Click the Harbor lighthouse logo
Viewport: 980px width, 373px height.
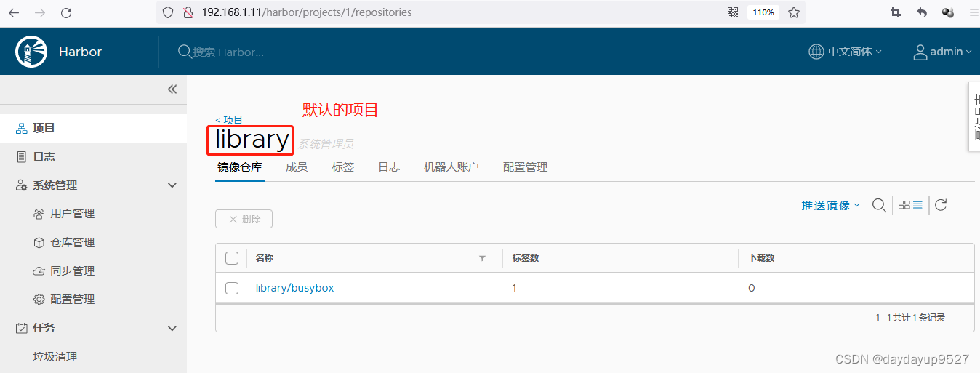(x=31, y=52)
